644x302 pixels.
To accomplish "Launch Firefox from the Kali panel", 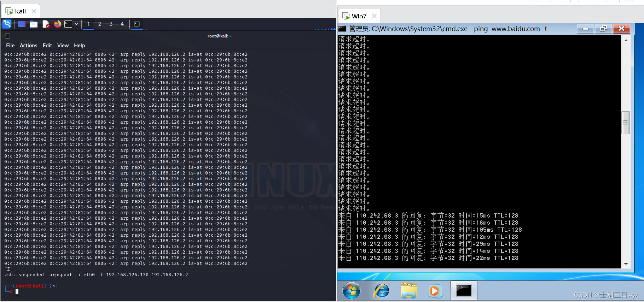I will pyautogui.click(x=58, y=24).
